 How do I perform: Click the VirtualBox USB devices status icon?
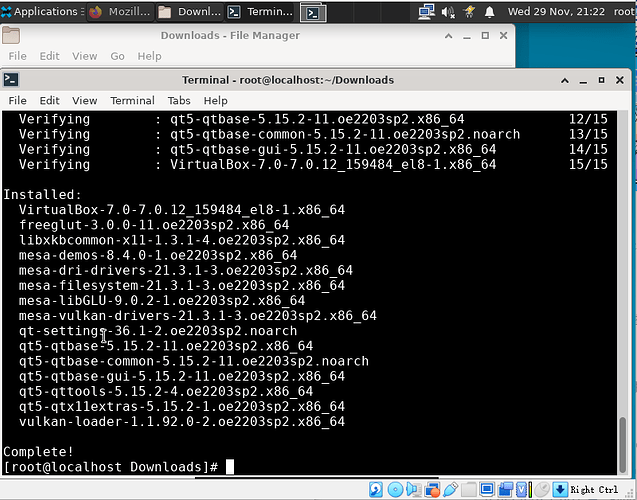pyautogui.click(x=451, y=490)
